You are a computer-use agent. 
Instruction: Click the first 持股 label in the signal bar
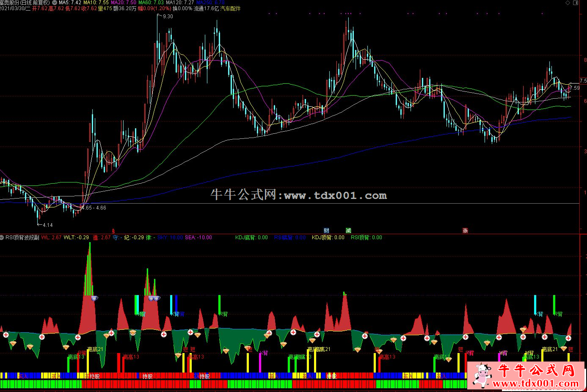coord(94,376)
